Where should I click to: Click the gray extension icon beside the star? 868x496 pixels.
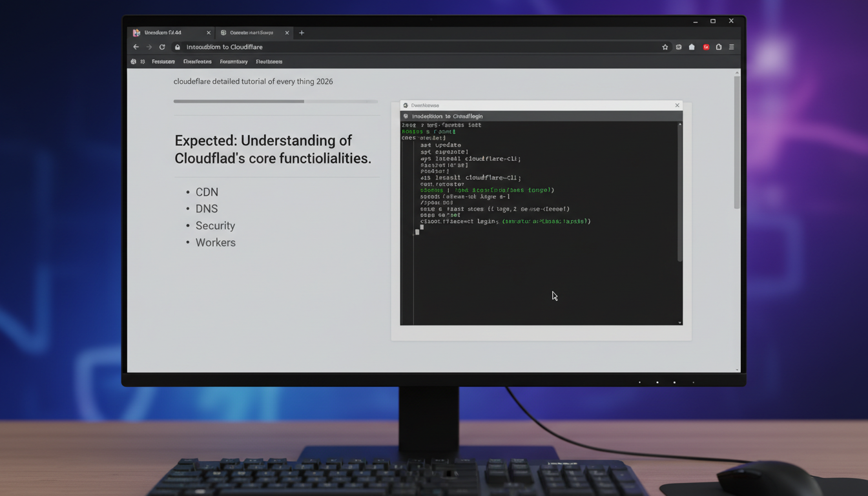tap(679, 47)
